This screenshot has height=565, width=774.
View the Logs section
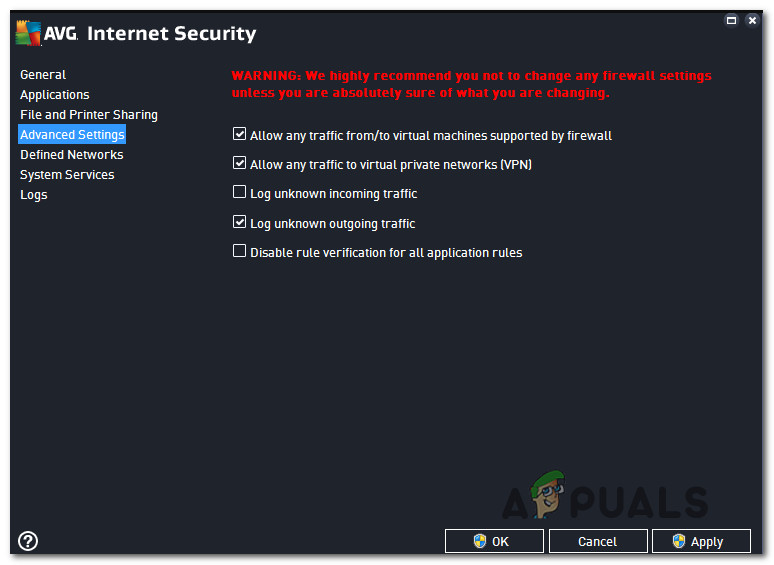(x=34, y=195)
